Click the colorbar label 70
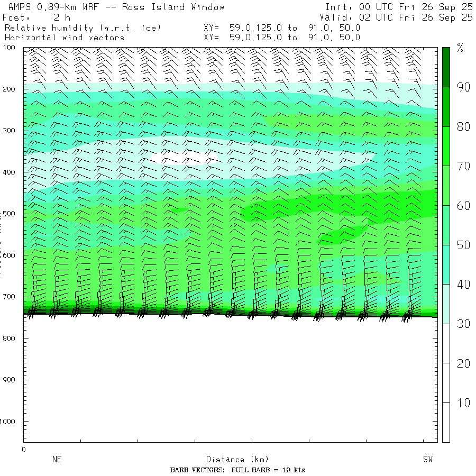 (x=463, y=167)
